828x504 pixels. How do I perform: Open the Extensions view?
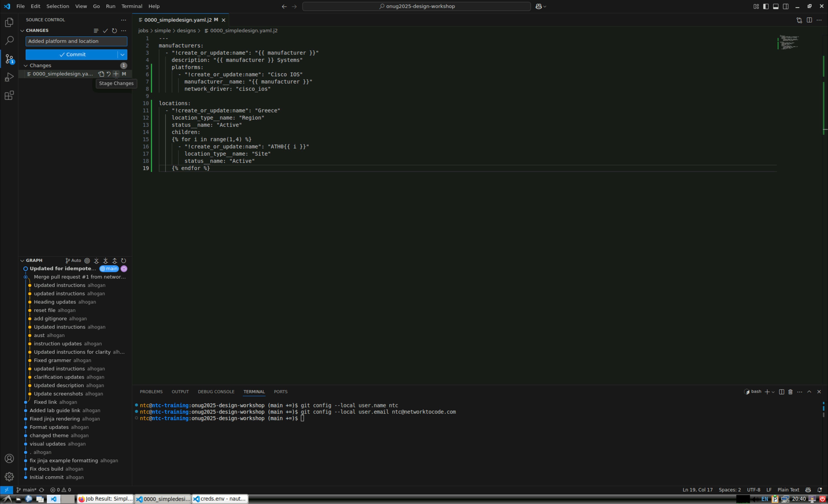click(9, 96)
